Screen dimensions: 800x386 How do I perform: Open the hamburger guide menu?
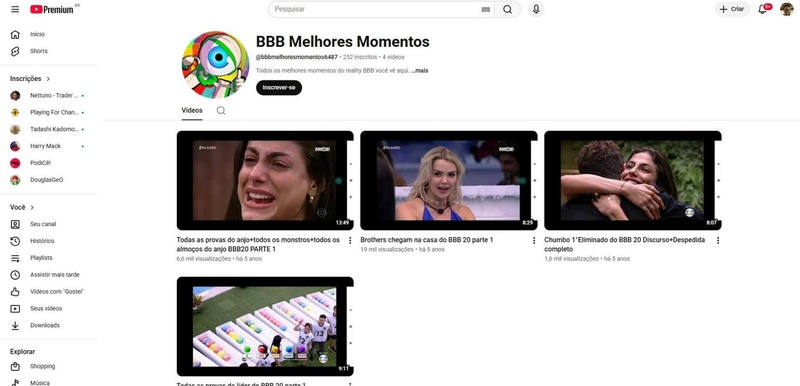click(15, 9)
